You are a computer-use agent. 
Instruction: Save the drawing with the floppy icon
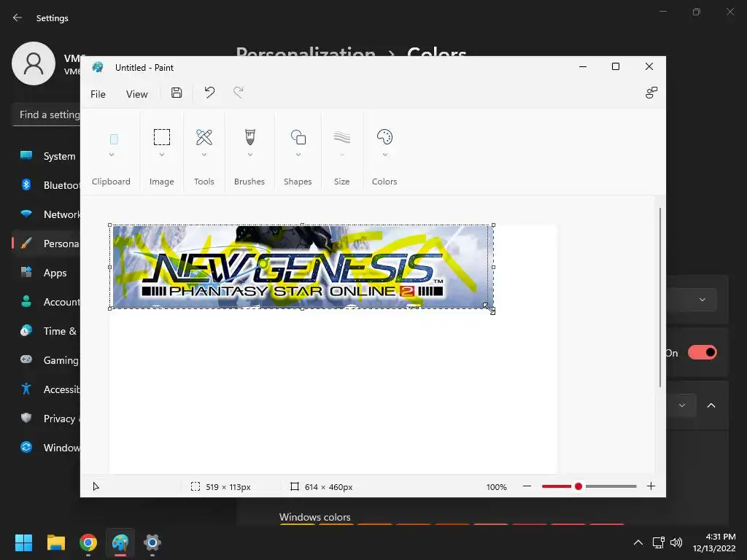pos(177,93)
